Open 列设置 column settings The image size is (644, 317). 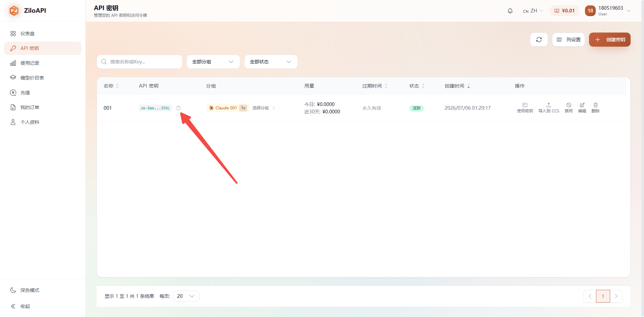(x=568, y=40)
